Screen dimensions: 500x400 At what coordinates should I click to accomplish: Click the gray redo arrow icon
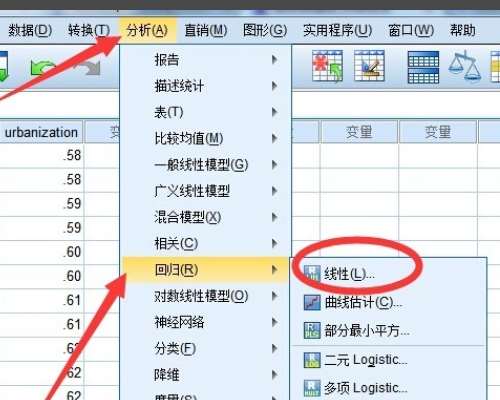pyautogui.click(x=89, y=68)
